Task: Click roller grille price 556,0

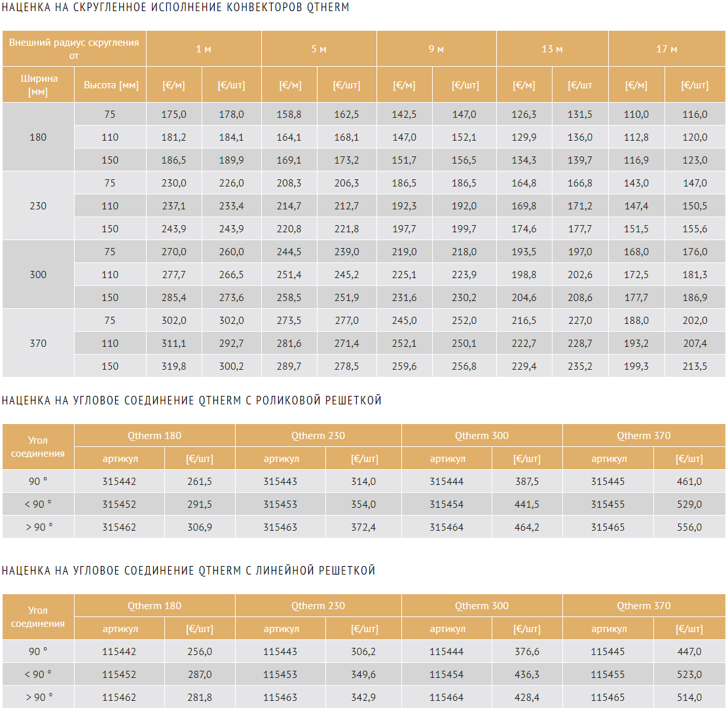Action: [x=689, y=527]
